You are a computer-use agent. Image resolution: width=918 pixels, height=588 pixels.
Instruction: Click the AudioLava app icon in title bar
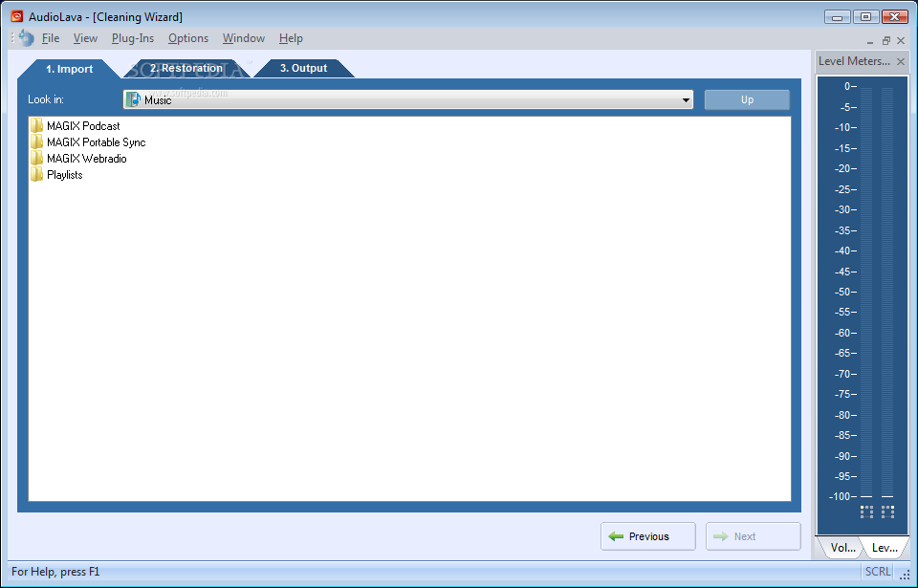pos(17,16)
